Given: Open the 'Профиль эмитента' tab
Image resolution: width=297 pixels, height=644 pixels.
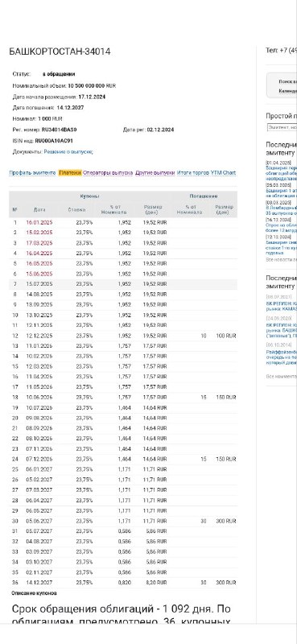Looking at the screenshot, I should coord(32,173).
